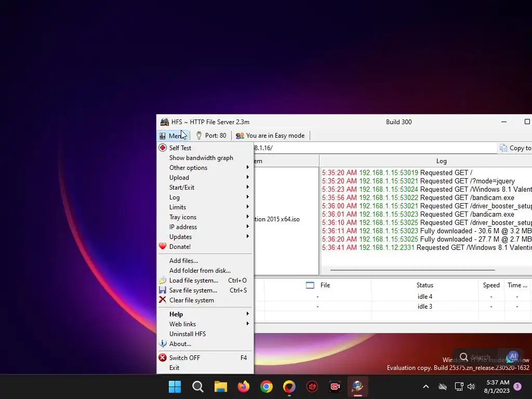Expand the Updates submenu

point(205,236)
